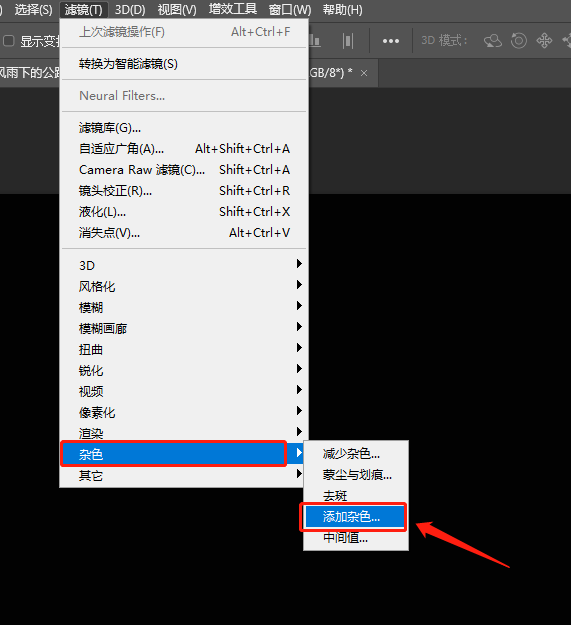The image size is (571, 625).
Task: Expand the 模糊 submenu
Action: [184, 307]
